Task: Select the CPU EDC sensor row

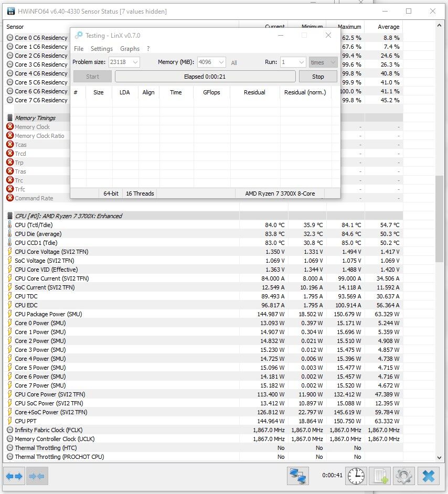Action: (x=203, y=305)
